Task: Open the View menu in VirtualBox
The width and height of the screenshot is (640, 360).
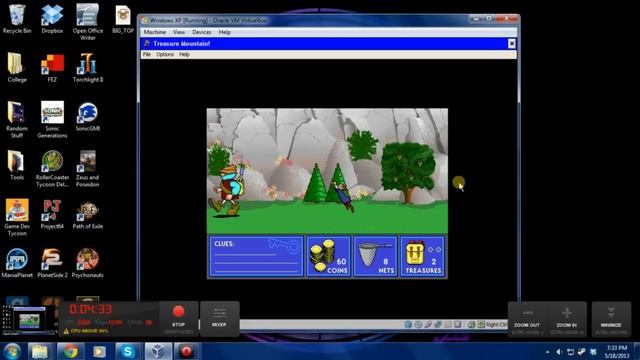Action: (x=179, y=32)
